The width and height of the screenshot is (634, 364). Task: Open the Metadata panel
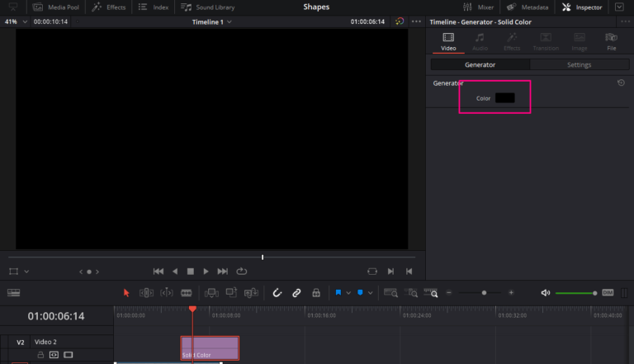pos(528,7)
